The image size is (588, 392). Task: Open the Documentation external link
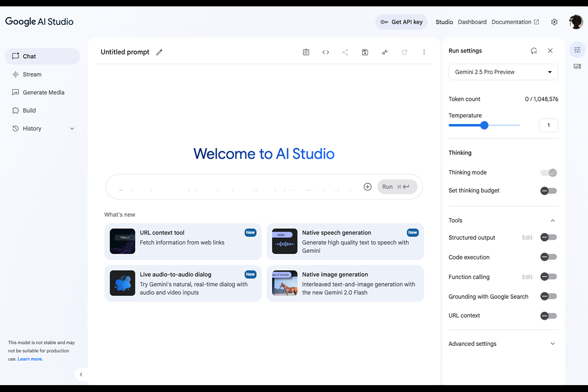[x=515, y=22]
